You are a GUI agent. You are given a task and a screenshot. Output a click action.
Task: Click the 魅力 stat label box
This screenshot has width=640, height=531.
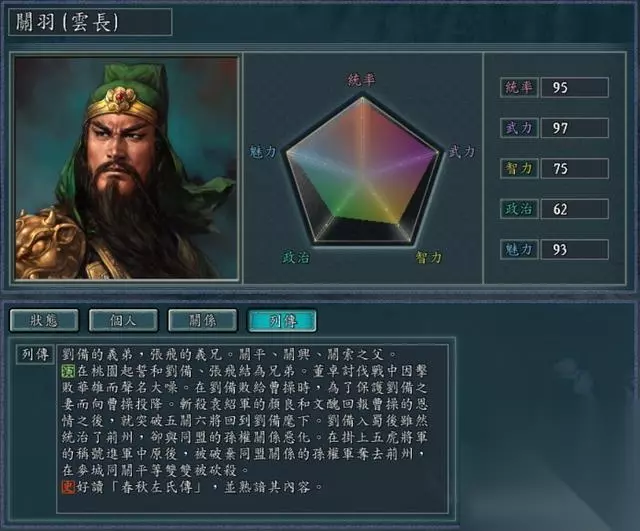tap(519, 249)
